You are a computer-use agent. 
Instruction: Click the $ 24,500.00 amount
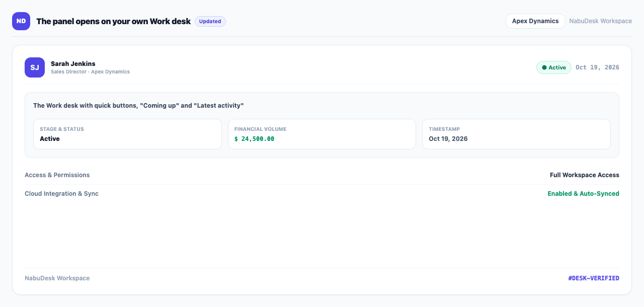pyautogui.click(x=254, y=139)
